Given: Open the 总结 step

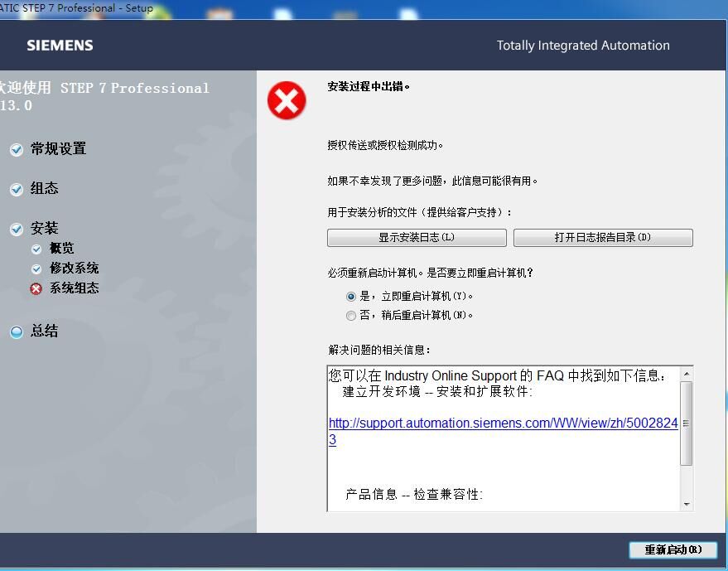Looking at the screenshot, I should [44, 331].
